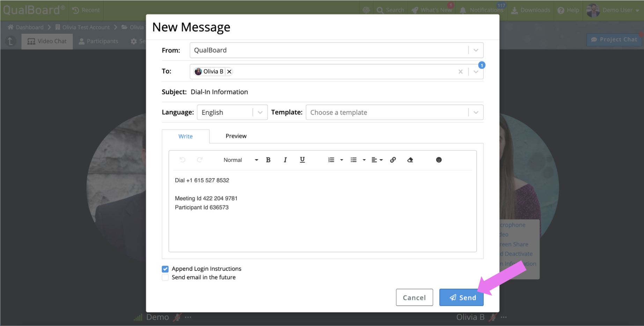Click the undo icon in the editor toolbar

click(182, 160)
